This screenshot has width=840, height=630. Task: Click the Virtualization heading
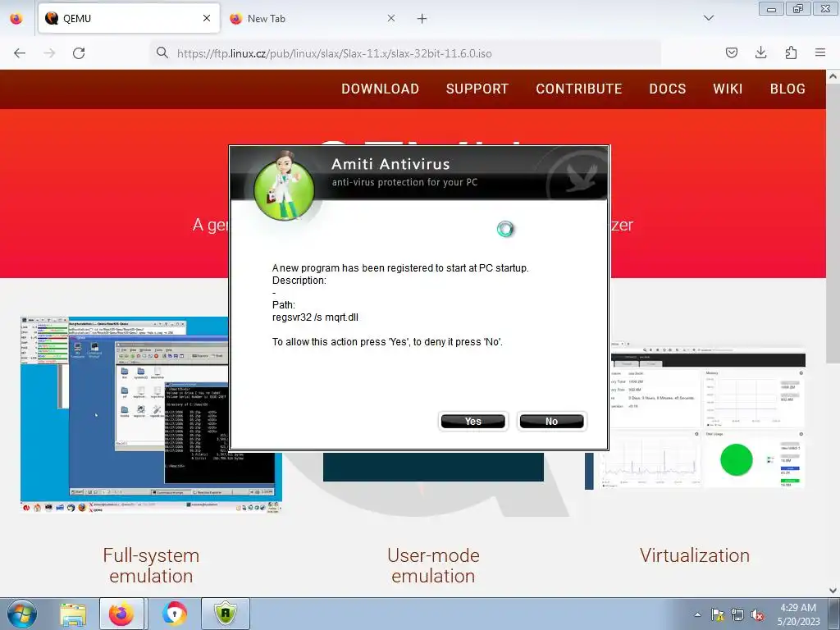click(x=695, y=555)
